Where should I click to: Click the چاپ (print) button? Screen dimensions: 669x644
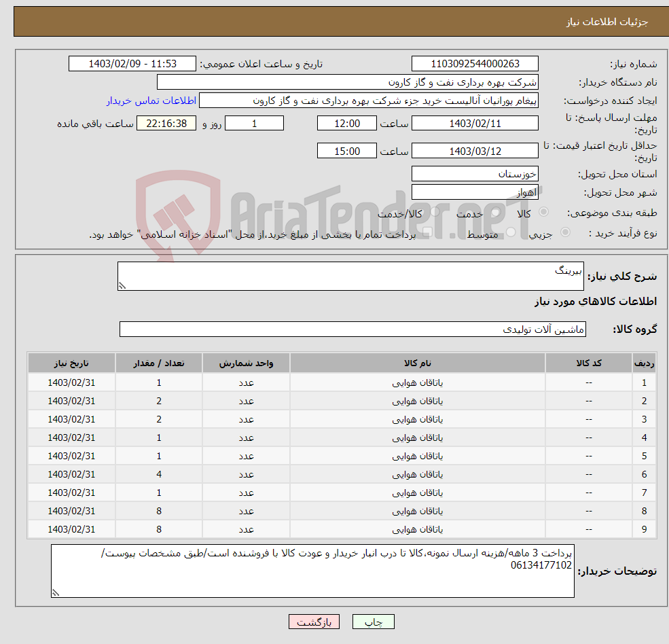[x=373, y=622]
